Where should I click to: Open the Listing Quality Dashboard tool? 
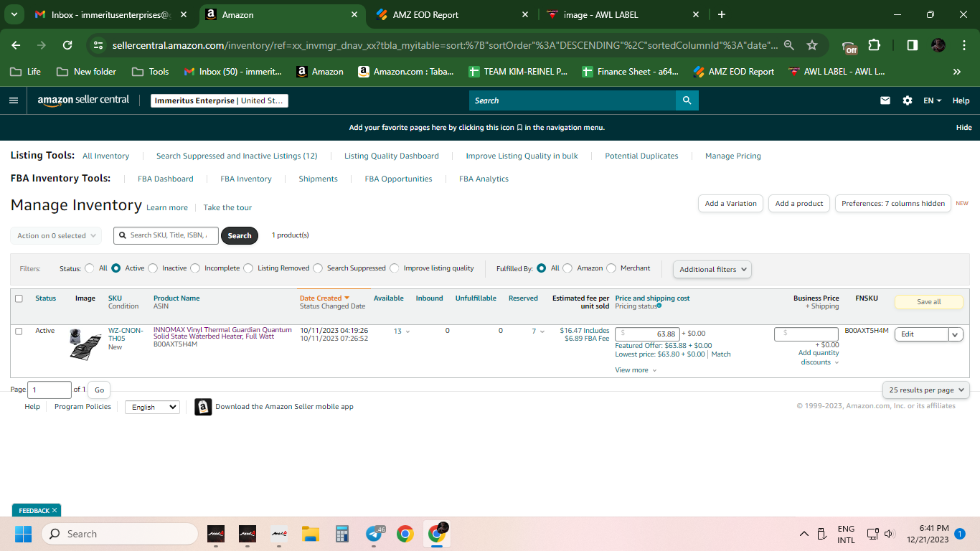pos(392,156)
